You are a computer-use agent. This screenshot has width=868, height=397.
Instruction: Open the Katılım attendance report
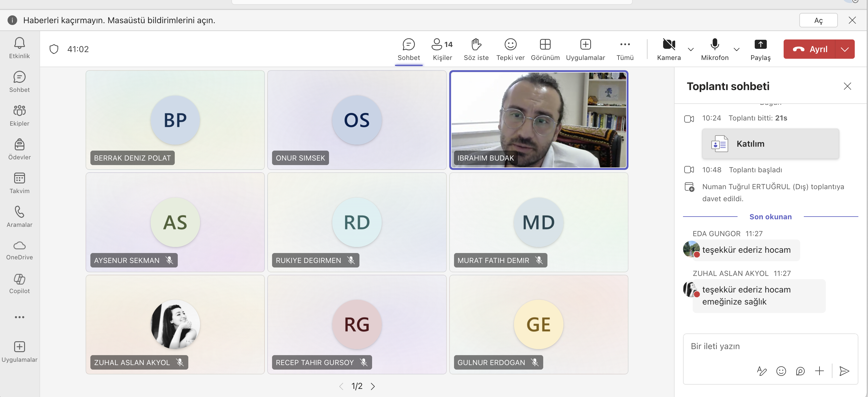770,144
